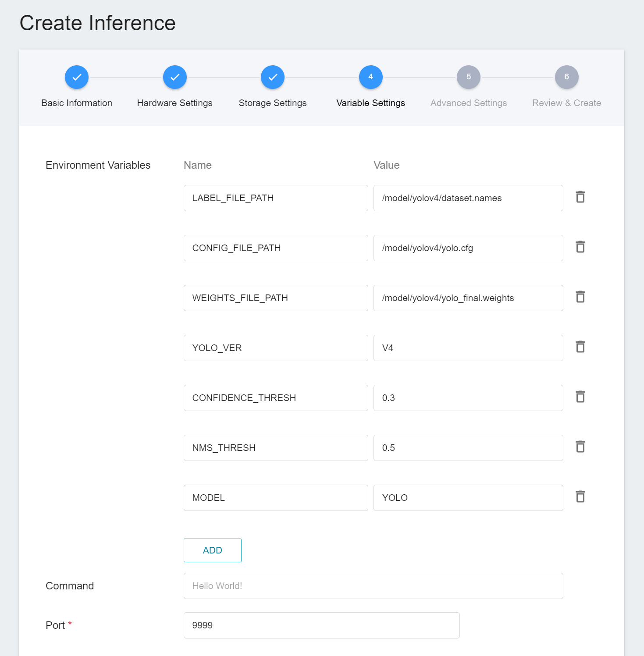
Task: Return to the Storage Settings step
Action: 273,77
